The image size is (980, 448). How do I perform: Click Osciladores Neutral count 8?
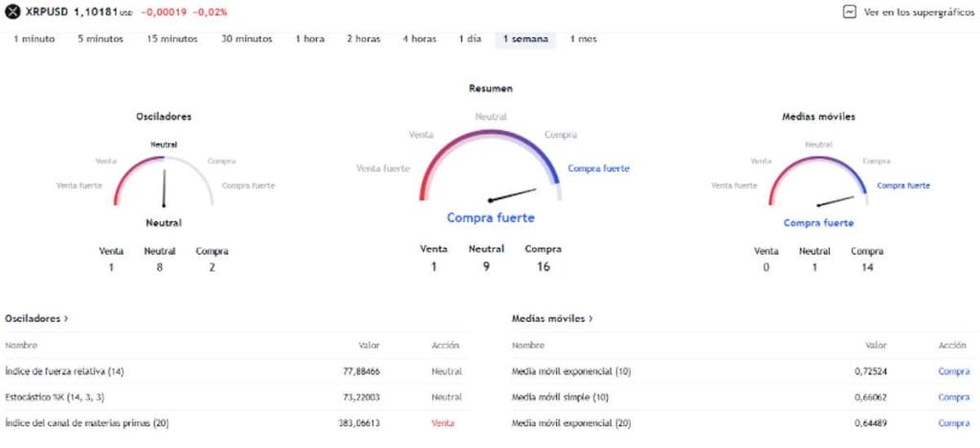[x=160, y=267]
